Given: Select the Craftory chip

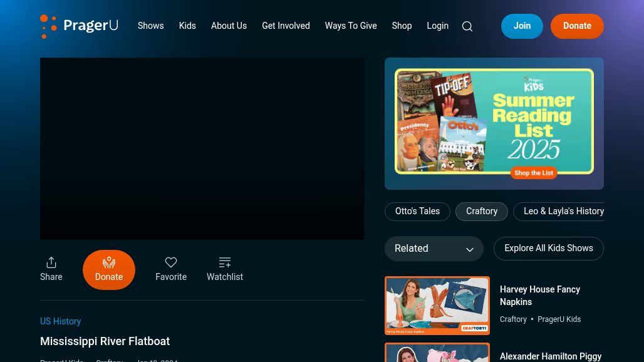Looking at the screenshot, I should pyautogui.click(x=482, y=211).
